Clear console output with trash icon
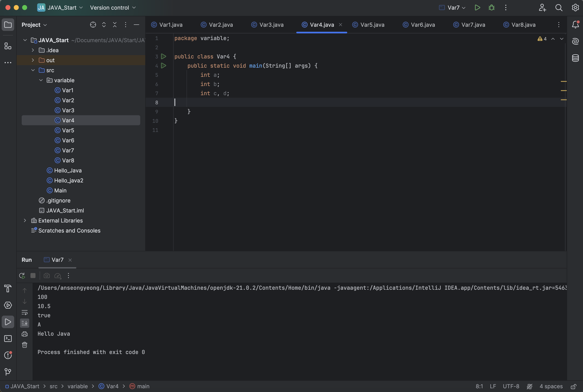This screenshot has width=583, height=392. (x=24, y=345)
